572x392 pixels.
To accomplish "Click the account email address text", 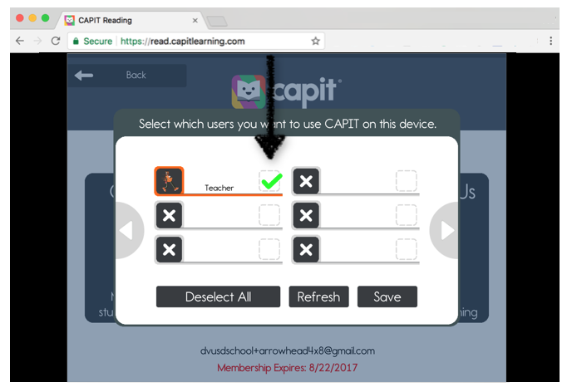I will coord(288,350).
